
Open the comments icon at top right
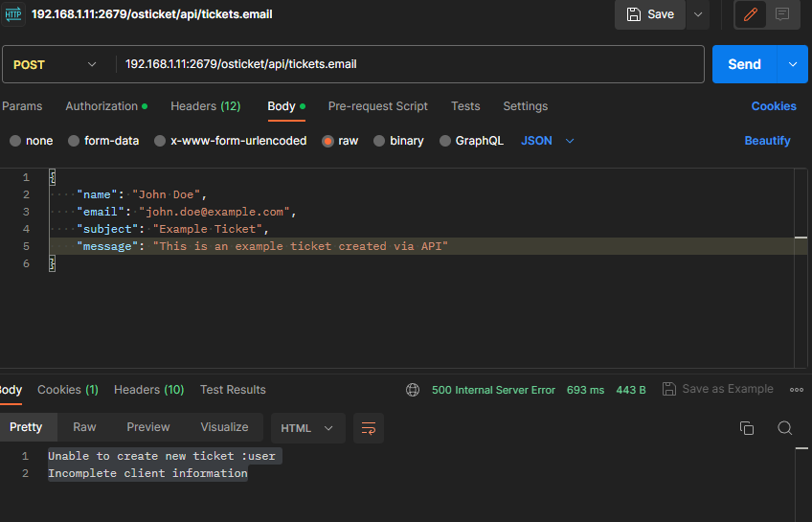pos(782,14)
